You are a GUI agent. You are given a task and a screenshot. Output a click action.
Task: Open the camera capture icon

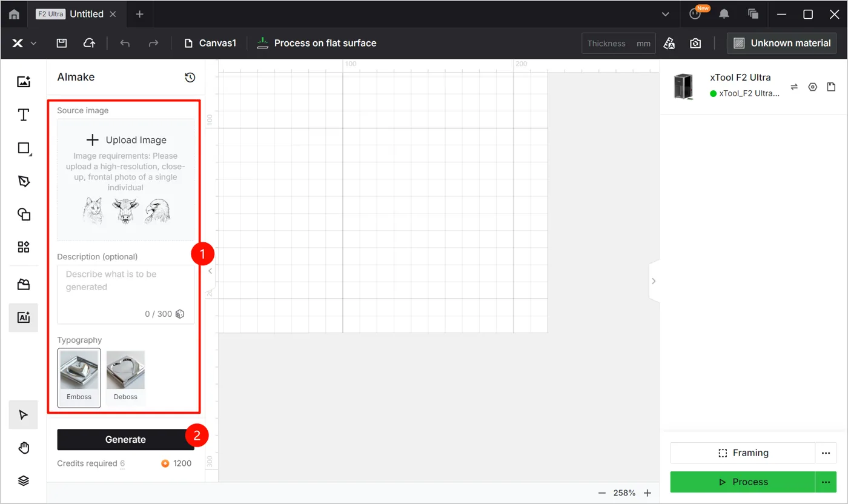tap(695, 43)
